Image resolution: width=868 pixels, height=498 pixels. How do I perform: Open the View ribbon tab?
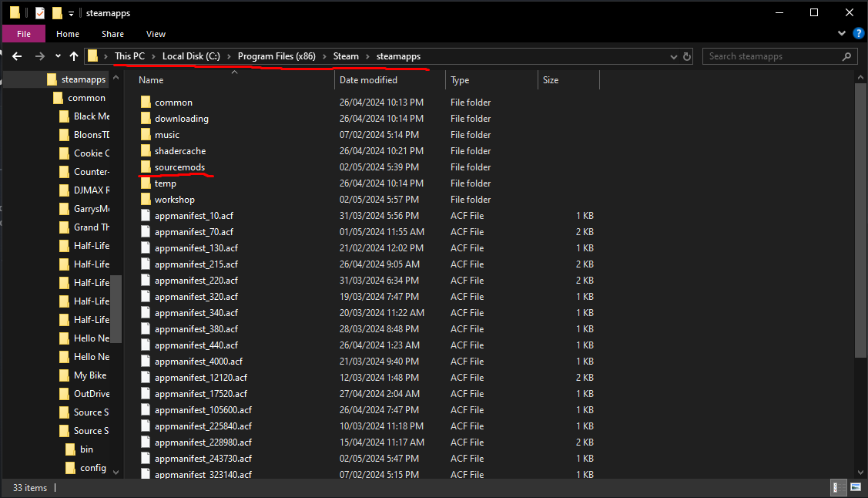pos(156,34)
